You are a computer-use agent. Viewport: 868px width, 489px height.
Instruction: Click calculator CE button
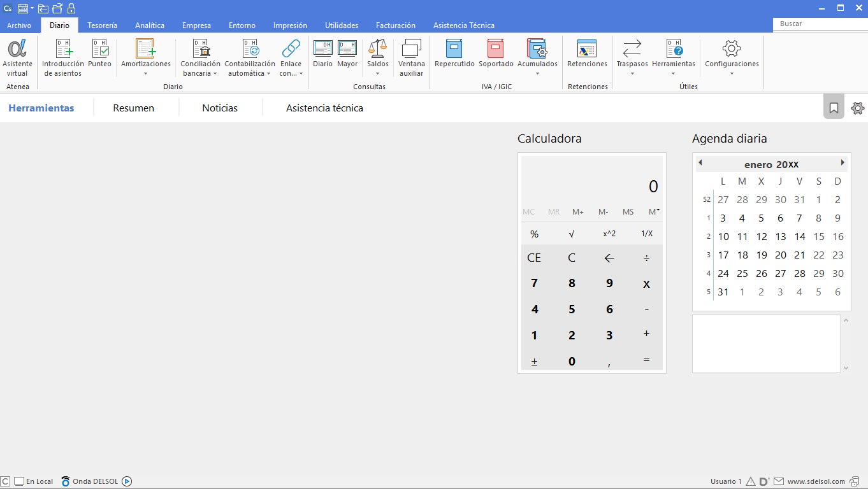pos(534,258)
